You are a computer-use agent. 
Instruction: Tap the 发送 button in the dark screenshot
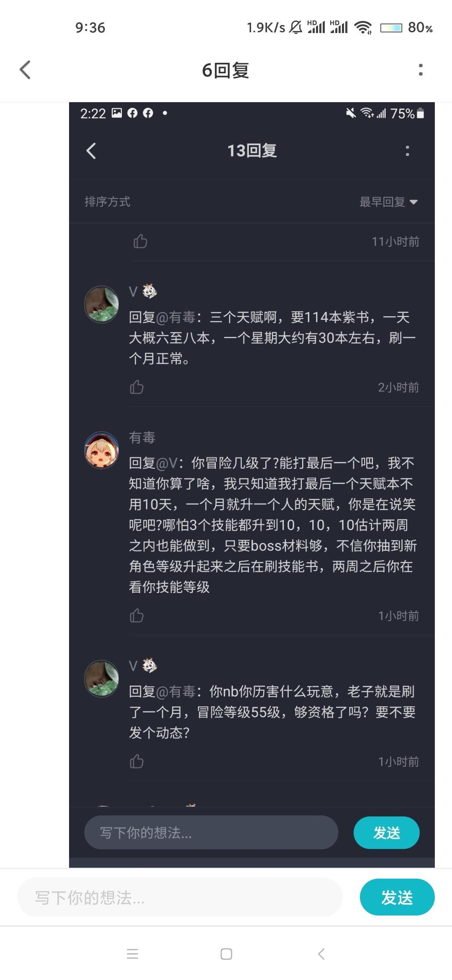[x=386, y=833]
